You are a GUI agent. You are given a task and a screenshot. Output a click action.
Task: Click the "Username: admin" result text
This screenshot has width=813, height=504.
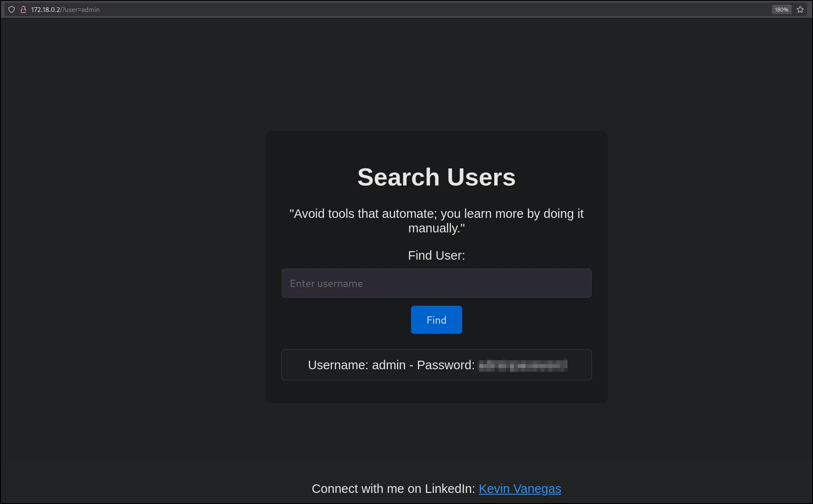tap(357, 365)
